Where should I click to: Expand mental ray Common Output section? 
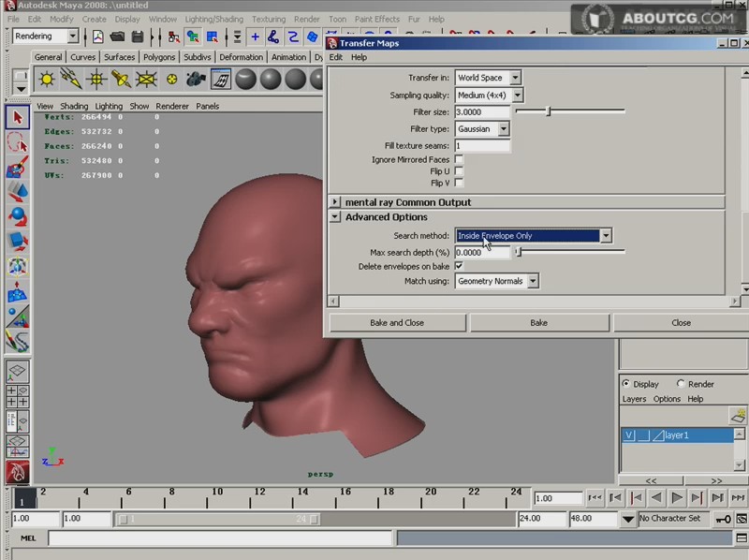(335, 201)
